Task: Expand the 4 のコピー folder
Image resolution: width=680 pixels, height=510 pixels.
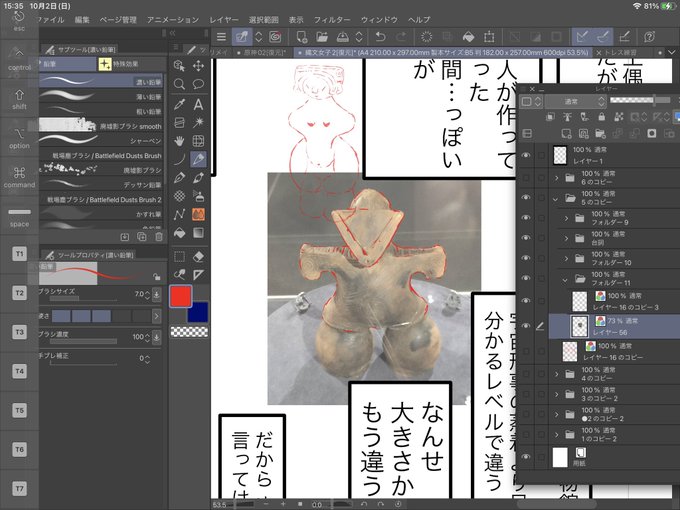Action: pos(557,374)
